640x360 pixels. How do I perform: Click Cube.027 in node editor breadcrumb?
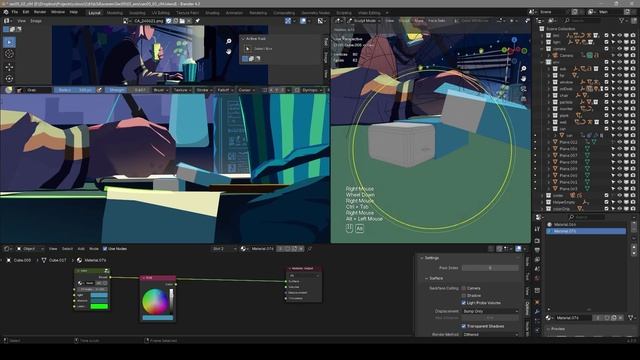click(x=57, y=260)
